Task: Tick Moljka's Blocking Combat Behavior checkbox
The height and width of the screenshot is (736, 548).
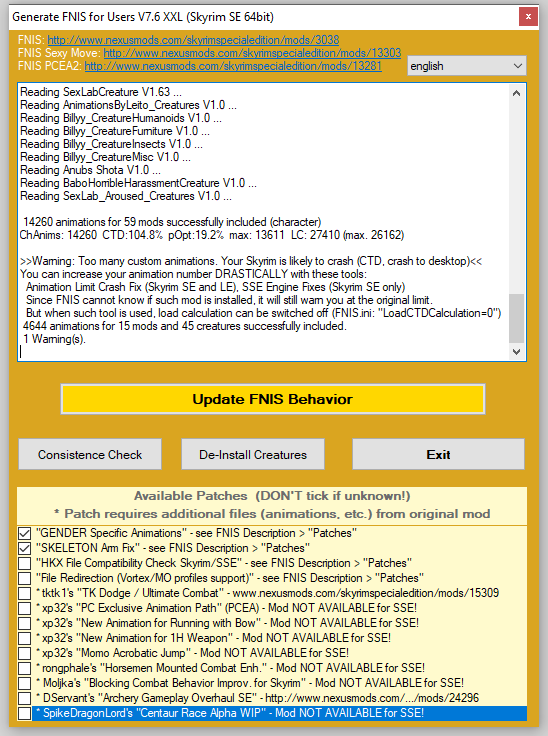Action: [24, 683]
